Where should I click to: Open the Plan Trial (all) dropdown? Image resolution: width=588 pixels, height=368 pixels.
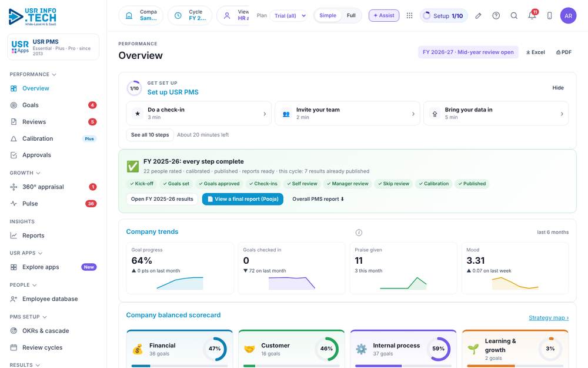coord(290,16)
